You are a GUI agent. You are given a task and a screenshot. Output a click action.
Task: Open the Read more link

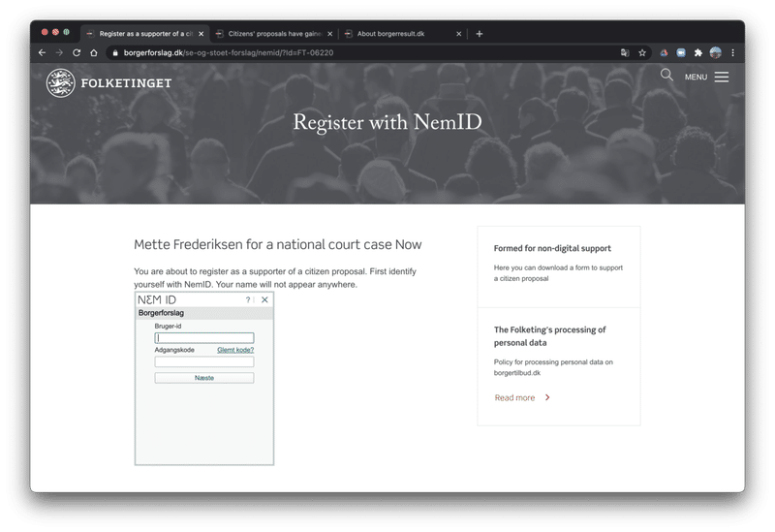(514, 397)
